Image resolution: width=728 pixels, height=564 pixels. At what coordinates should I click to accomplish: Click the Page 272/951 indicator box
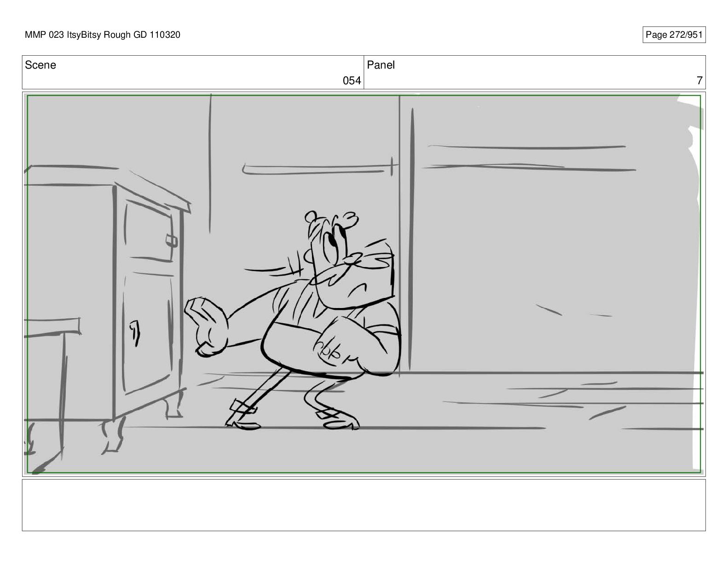(674, 35)
